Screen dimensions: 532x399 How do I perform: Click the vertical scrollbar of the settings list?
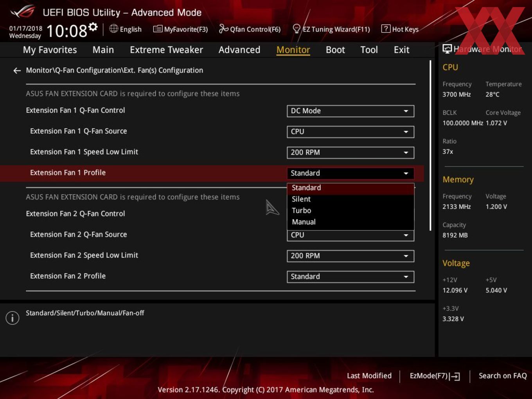[x=430, y=146]
